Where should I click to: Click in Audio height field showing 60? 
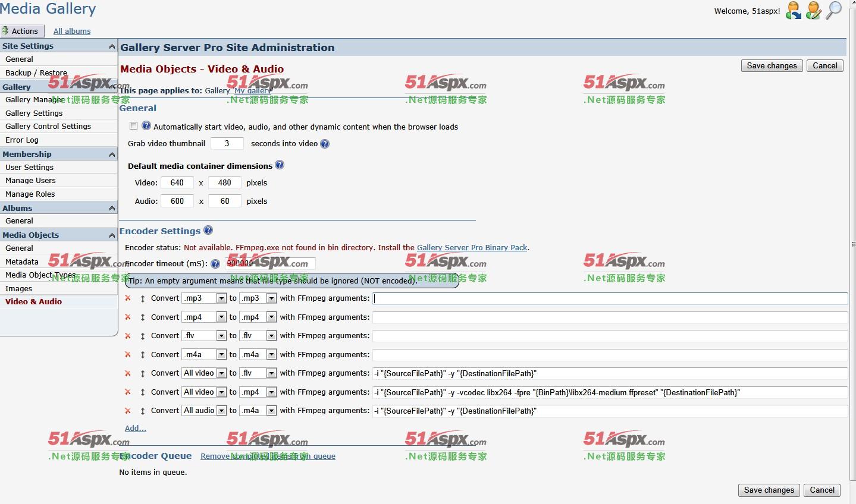tap(225, 201)
